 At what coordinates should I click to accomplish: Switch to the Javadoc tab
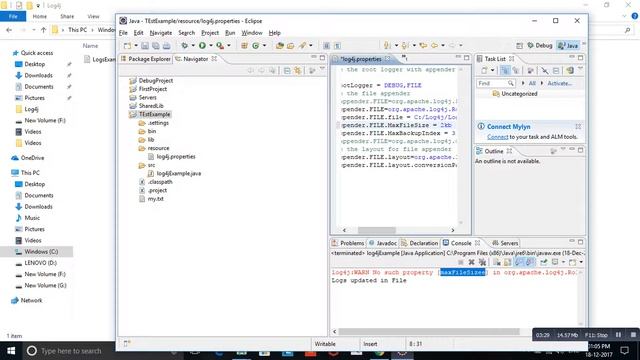(383, 243)
